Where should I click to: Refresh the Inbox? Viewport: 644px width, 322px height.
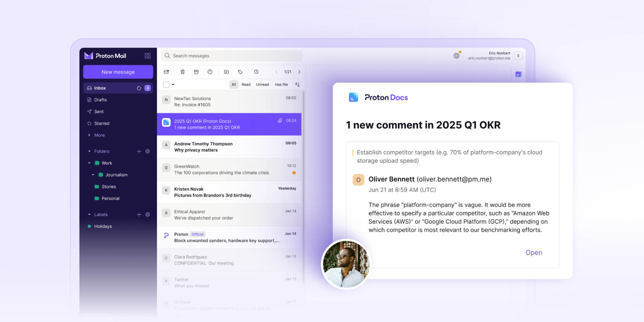pos(140,88)
